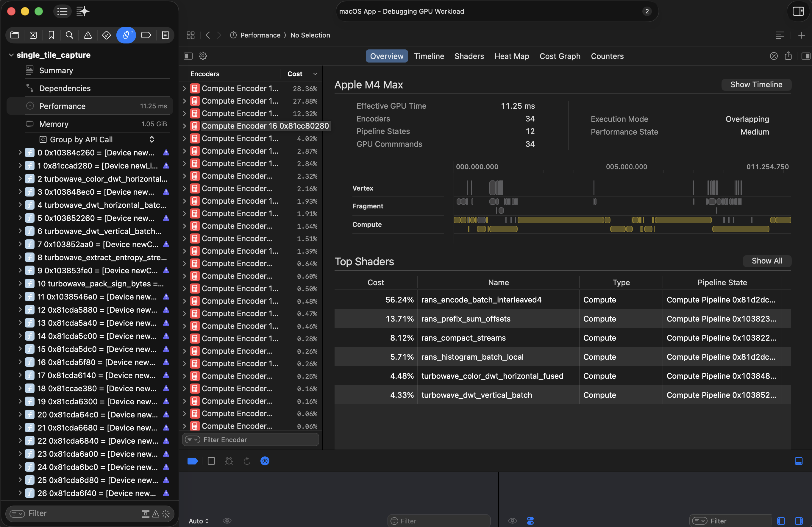Click the debug bug icon below the timeline
The height and width of the screenshot is (527, 812).
pos(229,461)
